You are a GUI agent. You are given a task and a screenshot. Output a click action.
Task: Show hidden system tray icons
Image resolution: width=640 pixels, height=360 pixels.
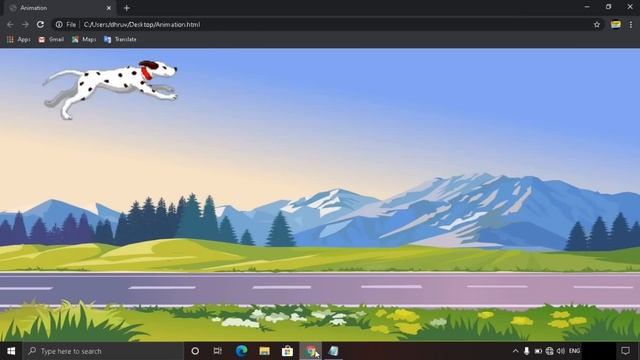point(516,351)
